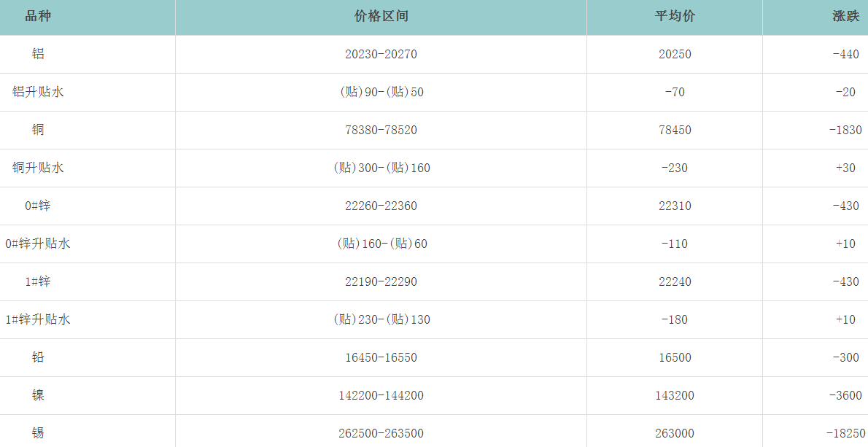The image size is (868, 447).
Task: Click the 镍 product name
Action: coord(38,395)
